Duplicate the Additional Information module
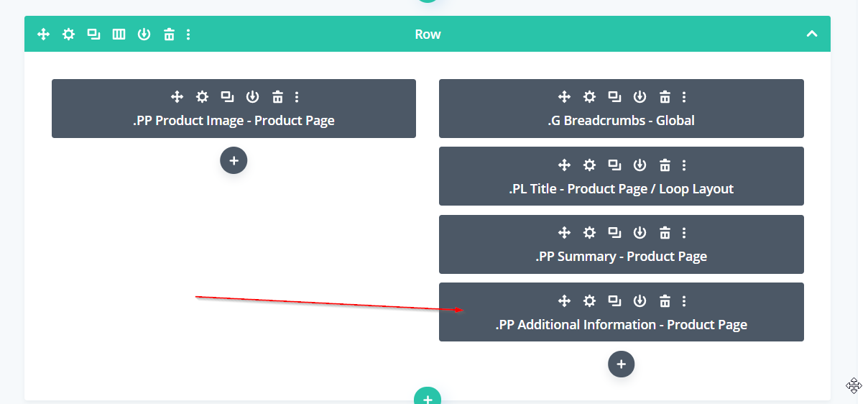This screenshot has width=868, height=404. 614,300
